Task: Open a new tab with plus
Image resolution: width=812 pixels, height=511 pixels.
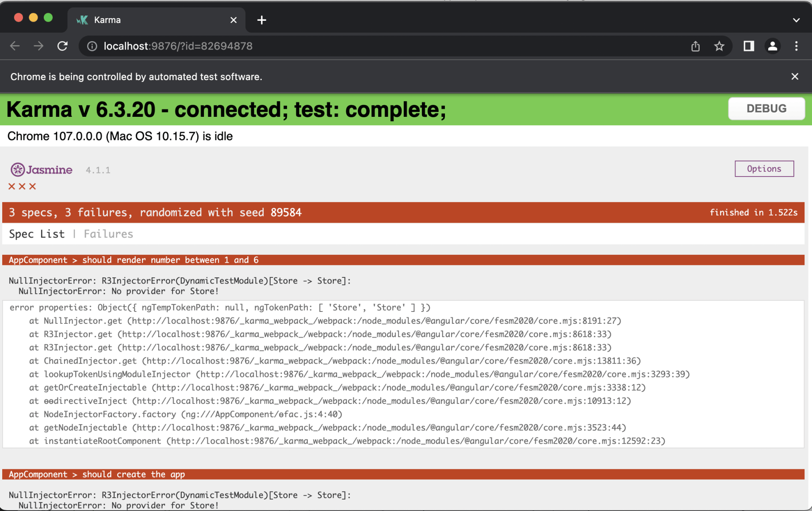Action: click(261, 20)
